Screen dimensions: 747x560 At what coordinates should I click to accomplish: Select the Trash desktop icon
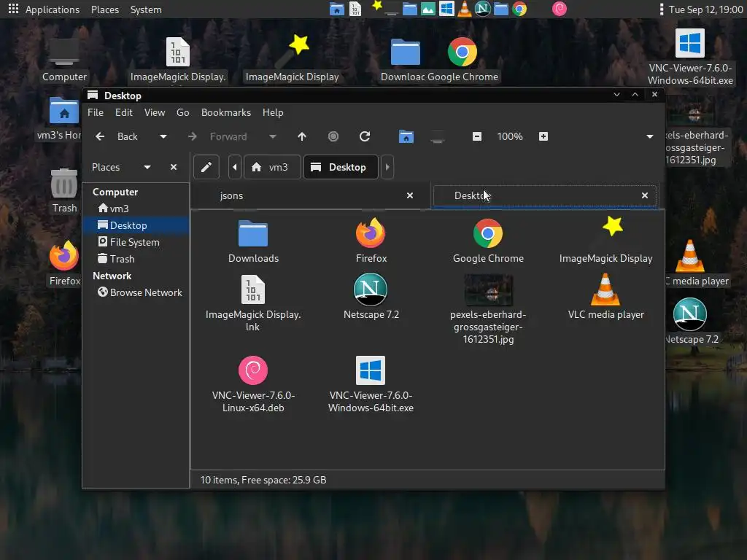[x=64, y=183]
